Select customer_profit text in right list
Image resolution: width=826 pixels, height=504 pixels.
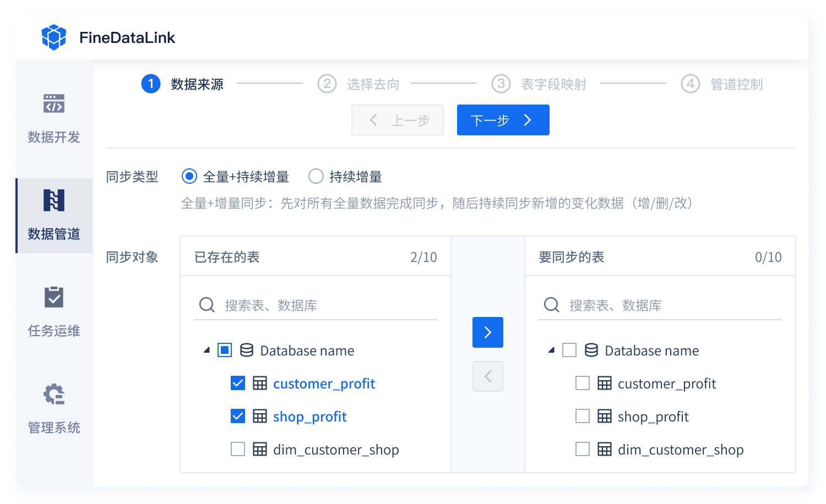(667, 384)
